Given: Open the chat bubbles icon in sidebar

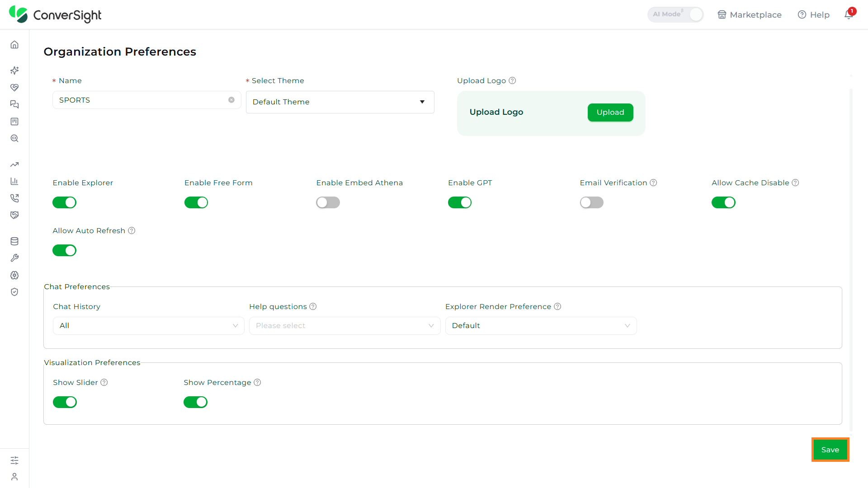Looking at the screenshot, I should (x=14, y=104).
